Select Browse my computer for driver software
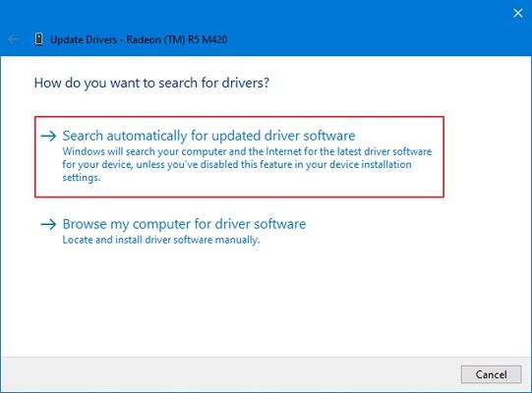 coord(184,224)
